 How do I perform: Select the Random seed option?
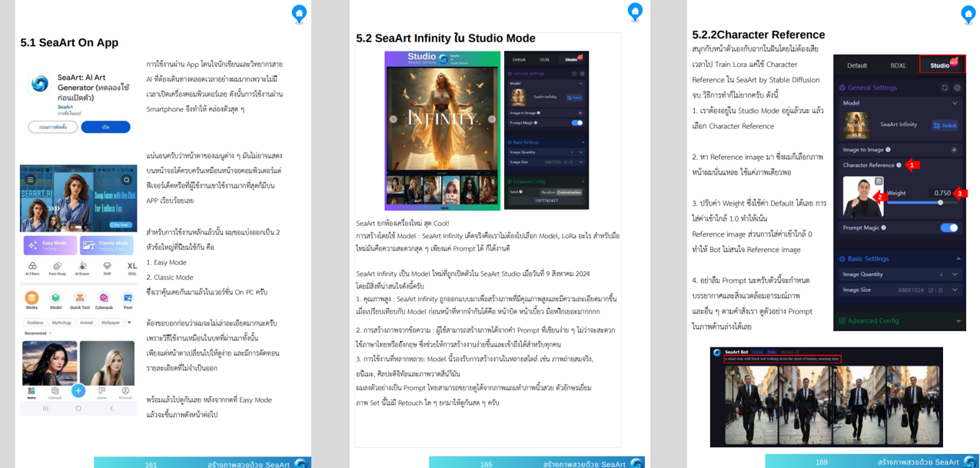pyautogui.click(x=548, y=192)
